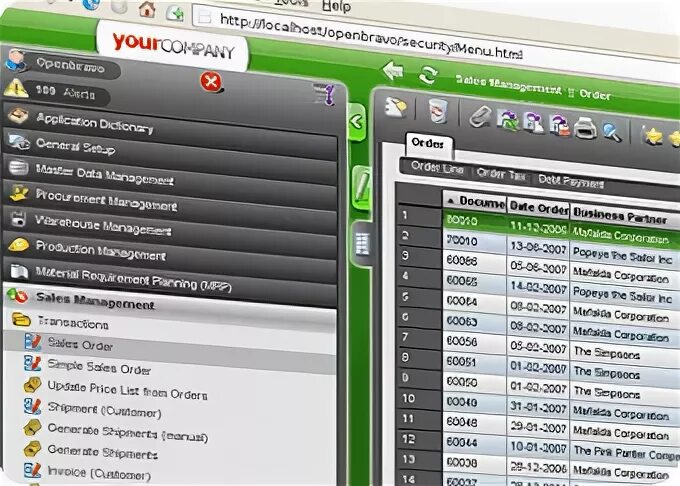Screen dimensions: 680x486
Task: Open Generate Shipments (manual) item
Action: pos(128,432)
